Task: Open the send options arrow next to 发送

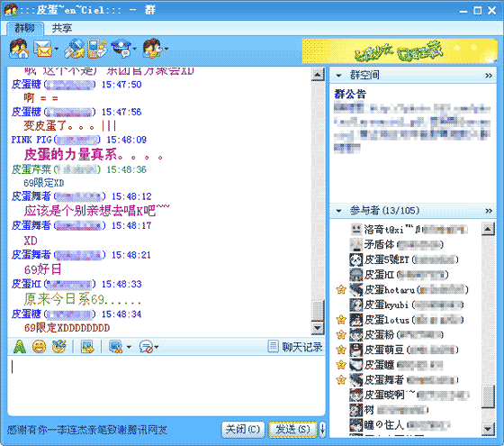Action: click(x=322, y=429)
